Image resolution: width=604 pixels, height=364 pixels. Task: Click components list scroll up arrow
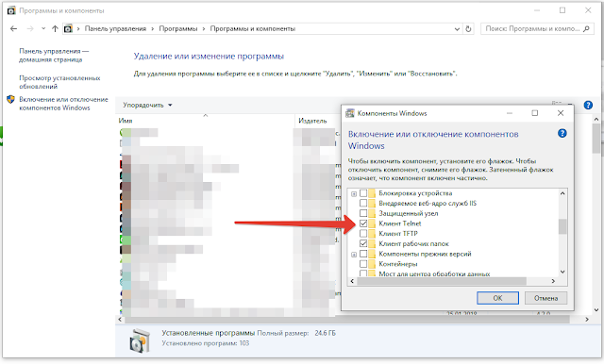[562, 193]
